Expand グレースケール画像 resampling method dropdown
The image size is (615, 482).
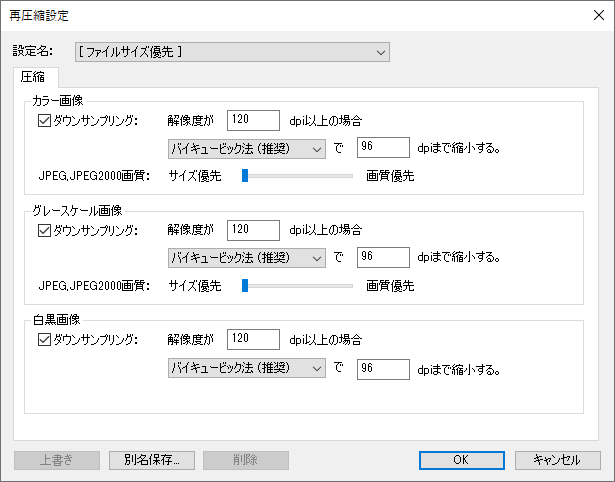pos(246,258)
